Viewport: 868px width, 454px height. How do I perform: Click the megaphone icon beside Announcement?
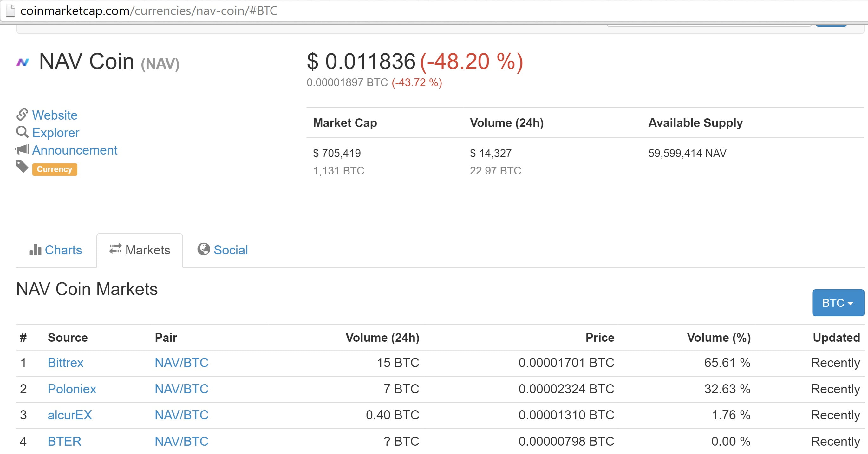click(22, 149)
